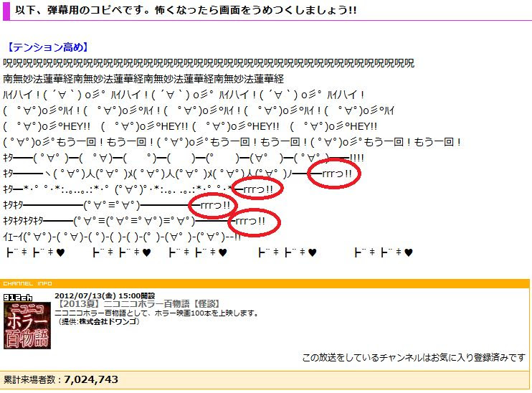Open the 【2013夏】ニコニコホラー百物語【怪談】 channel link

click(138, 304)
